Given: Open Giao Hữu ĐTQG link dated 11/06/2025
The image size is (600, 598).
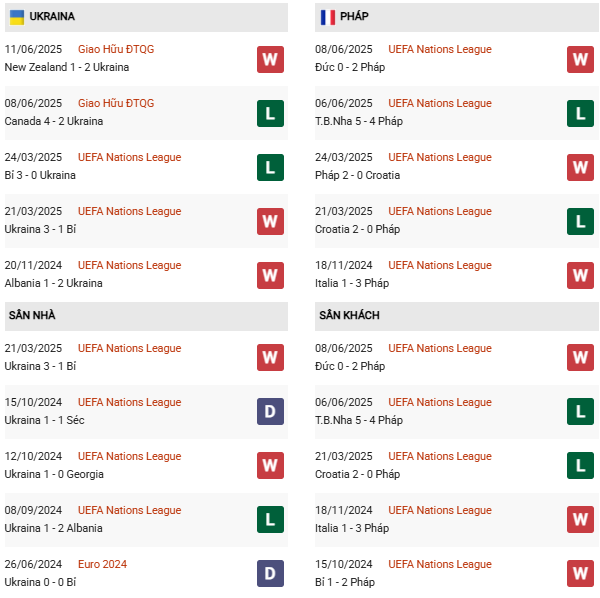Looking at the screenshot, I should pos(115,49).
